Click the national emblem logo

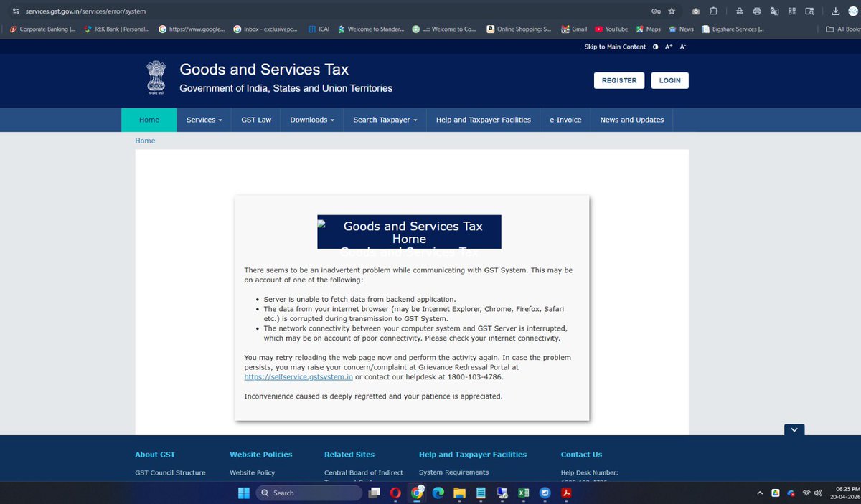[x=156, y=79]
